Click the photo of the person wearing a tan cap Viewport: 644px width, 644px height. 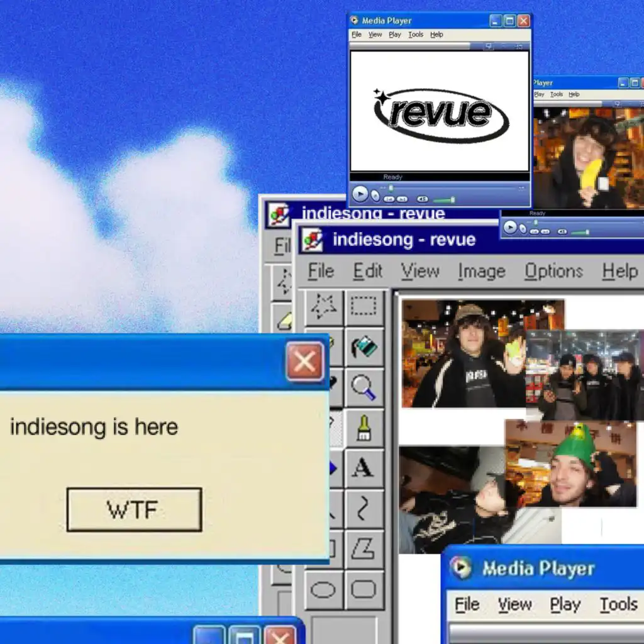click(x=464, y=353)
